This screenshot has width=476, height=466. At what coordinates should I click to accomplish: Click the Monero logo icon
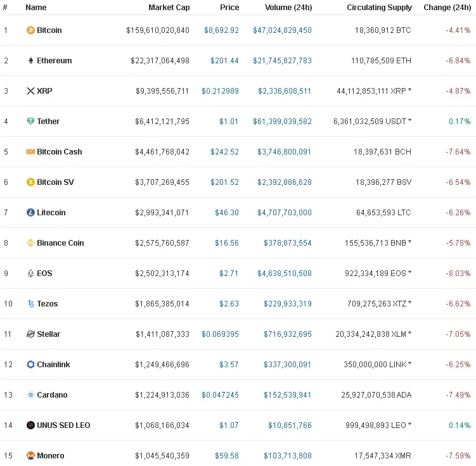(x=30, y=455)
